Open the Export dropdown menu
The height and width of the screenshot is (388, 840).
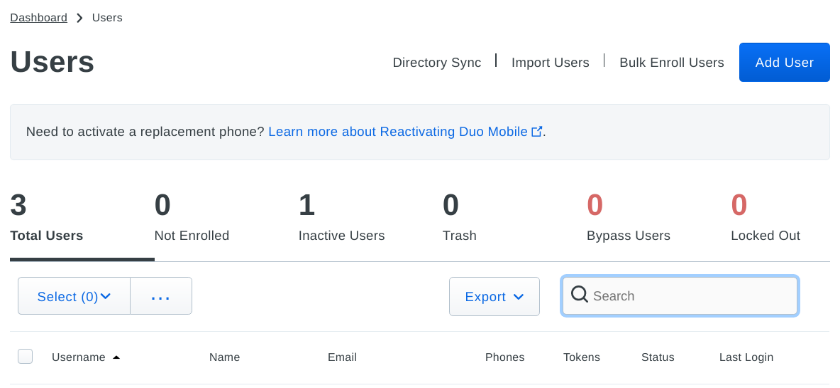(x=494, y=296)
